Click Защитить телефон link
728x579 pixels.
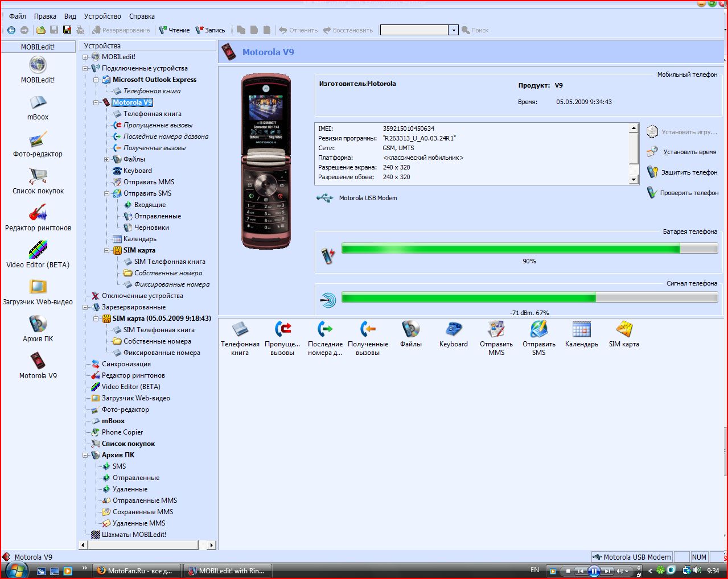tap(689, 172)
